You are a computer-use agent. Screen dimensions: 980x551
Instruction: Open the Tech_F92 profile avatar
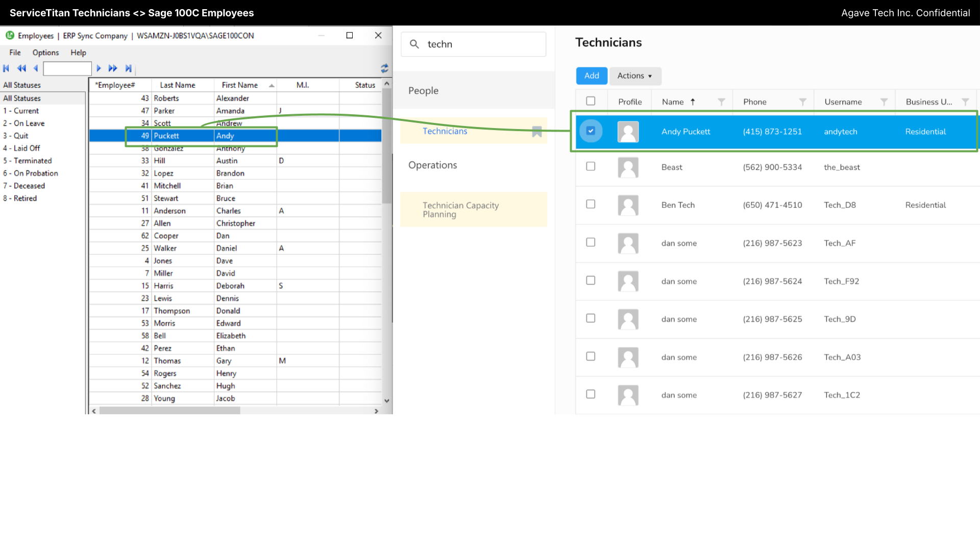coord(628,281)
